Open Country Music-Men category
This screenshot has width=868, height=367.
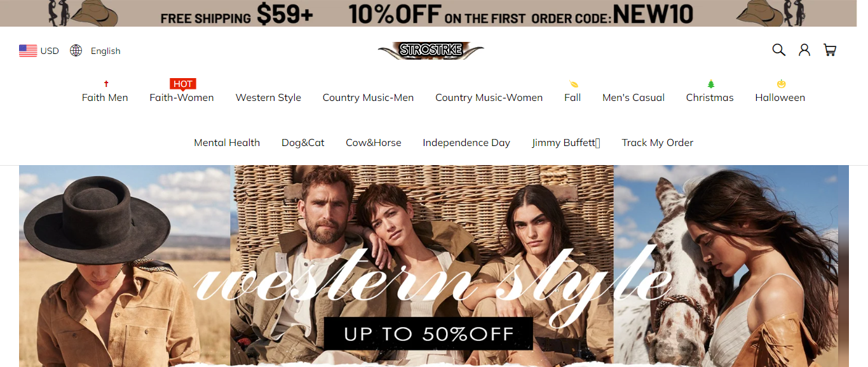click(x=368, y=98)
